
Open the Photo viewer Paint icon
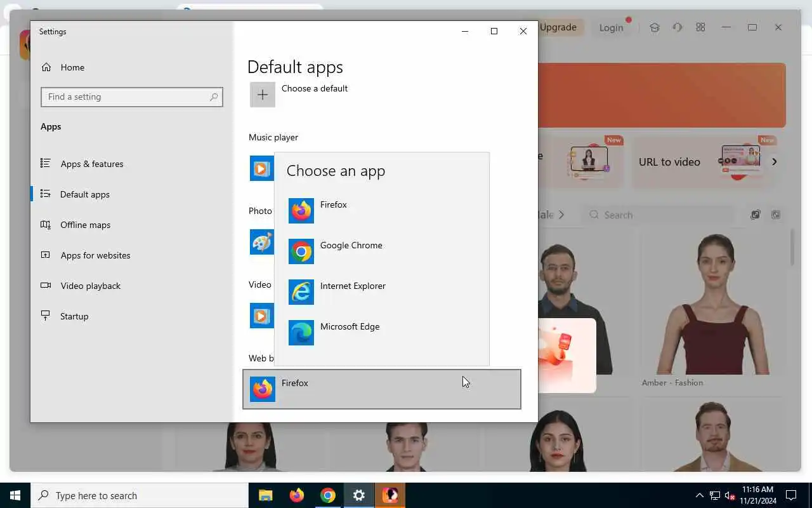(261, 242)
